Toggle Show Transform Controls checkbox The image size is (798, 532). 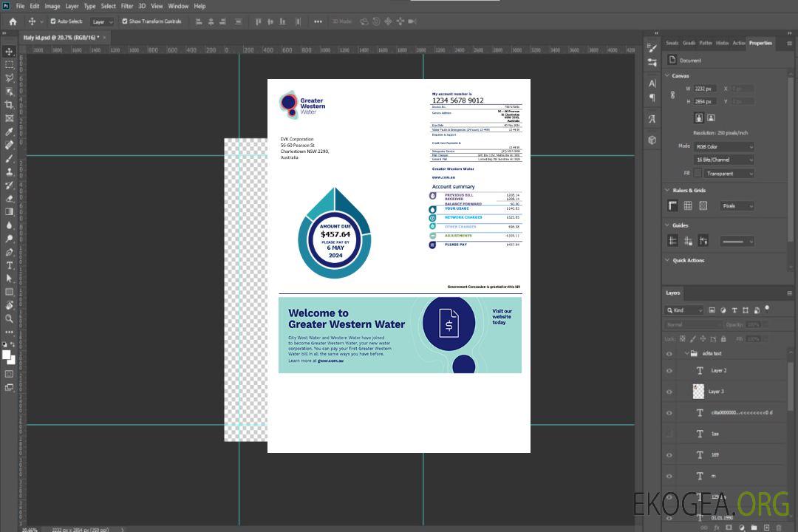(x=125, y=21)
